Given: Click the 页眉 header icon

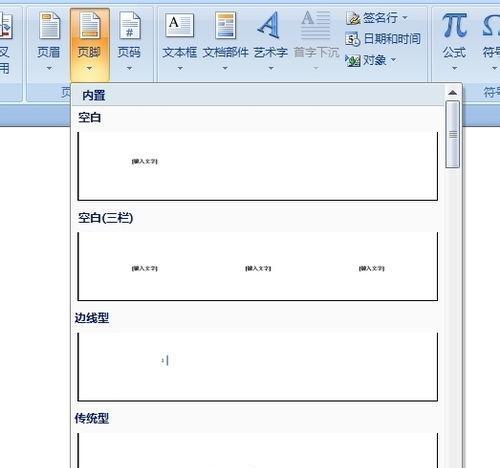Looking at the screenshot, I should [49, 25].
